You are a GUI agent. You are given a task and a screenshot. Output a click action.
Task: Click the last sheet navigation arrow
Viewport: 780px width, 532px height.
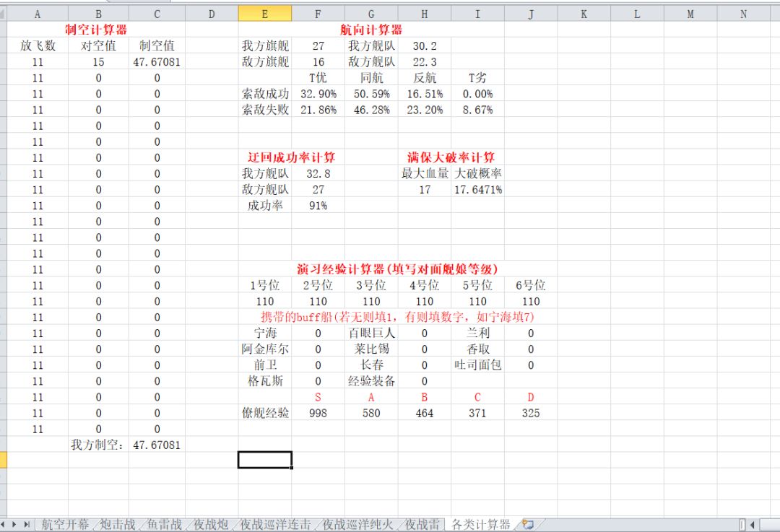coord(27,524)
